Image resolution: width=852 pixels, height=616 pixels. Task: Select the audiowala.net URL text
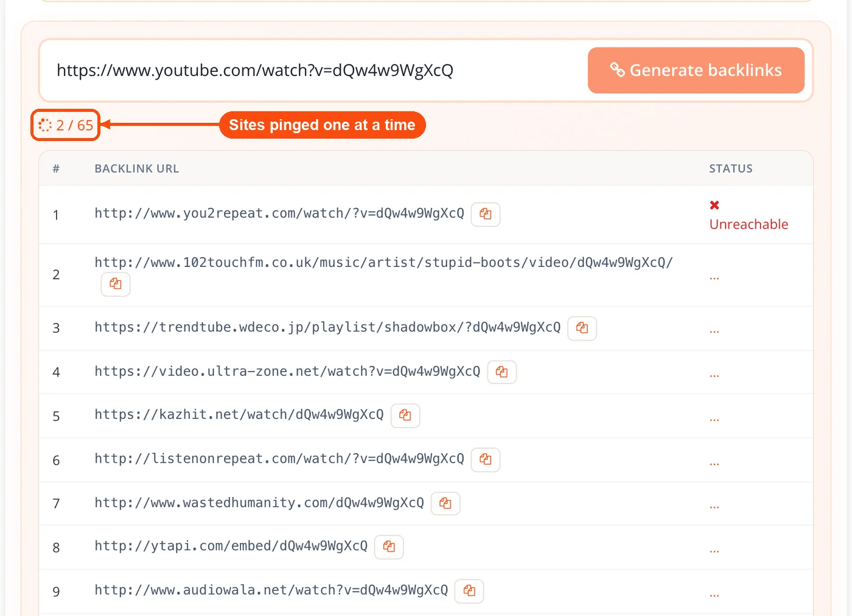tap(271, 590)
